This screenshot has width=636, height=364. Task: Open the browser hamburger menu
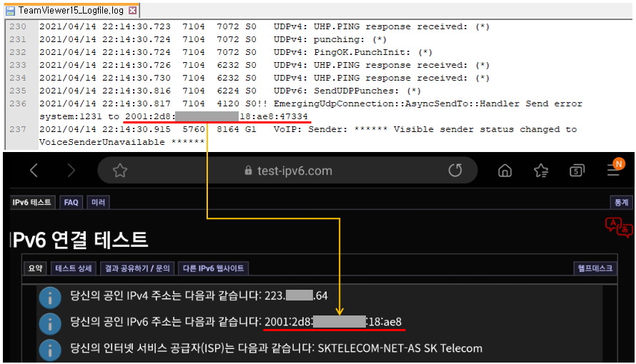click(x=613, y=171)
